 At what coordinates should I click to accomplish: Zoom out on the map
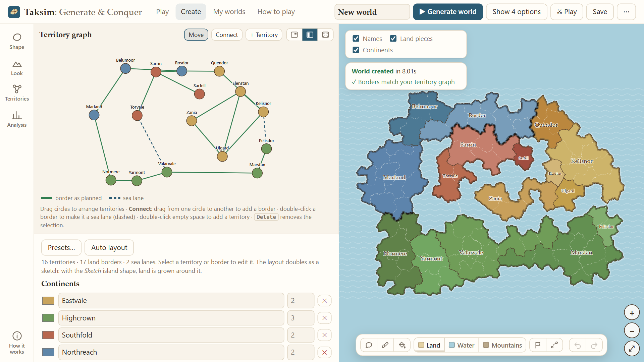pyautogui.click(x=632, y=331)
